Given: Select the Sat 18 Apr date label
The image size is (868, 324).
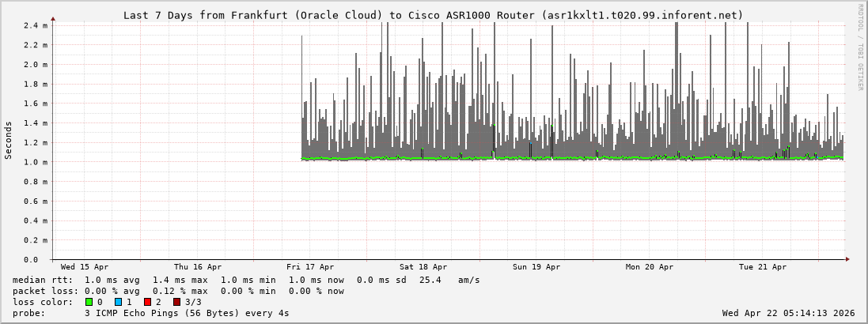Looking at the screenshot, I should tap(423, 267).
